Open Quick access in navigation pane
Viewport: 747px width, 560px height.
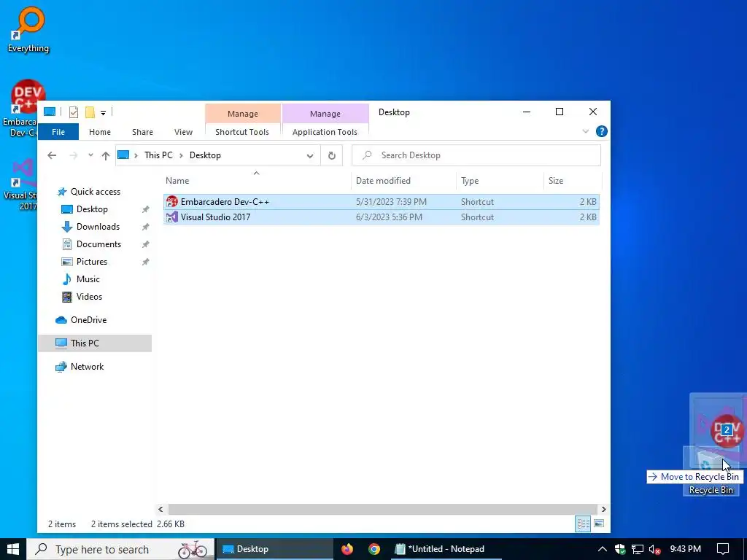pos(96,192)
